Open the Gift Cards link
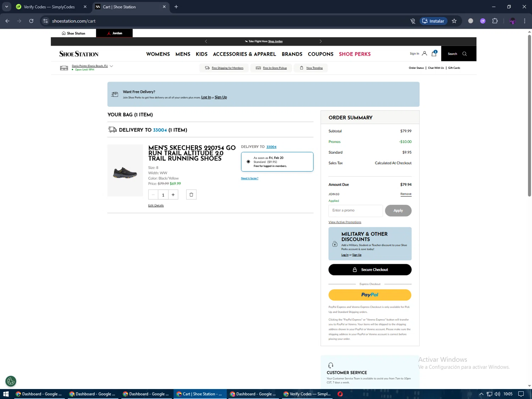This screenshot has width=532, height=399. tap(454, 68)
